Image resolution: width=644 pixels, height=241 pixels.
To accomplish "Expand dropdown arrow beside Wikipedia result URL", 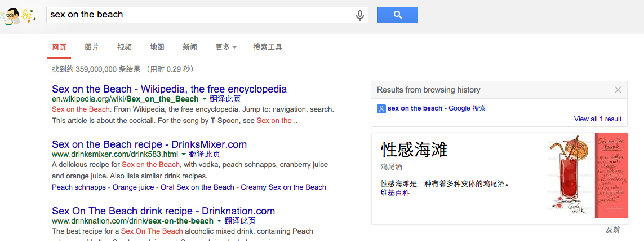I will coord(204,99).
